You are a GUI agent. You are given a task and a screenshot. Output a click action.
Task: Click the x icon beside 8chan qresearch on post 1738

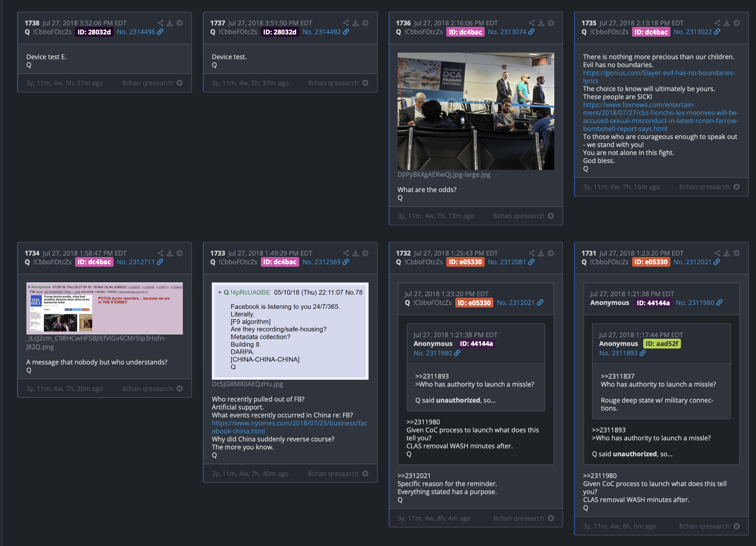coord(180,83)
